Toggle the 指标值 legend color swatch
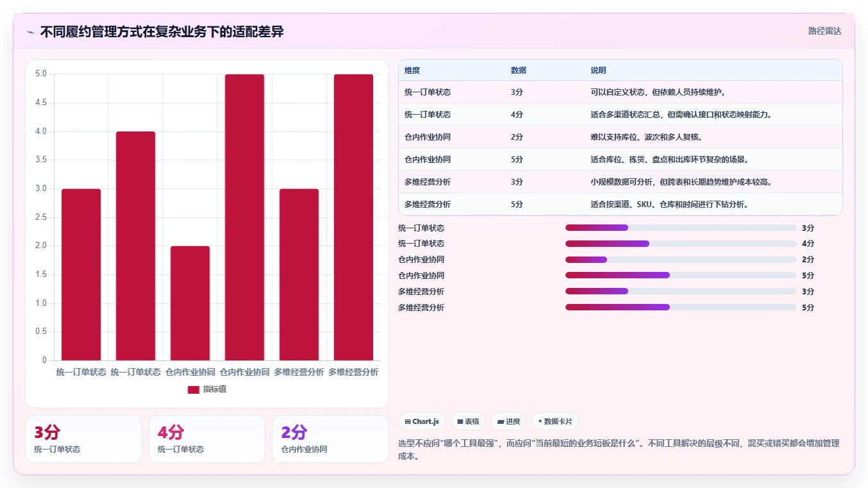Image resolution: width=868 pixels, height=488 pixels. point(194,390)
